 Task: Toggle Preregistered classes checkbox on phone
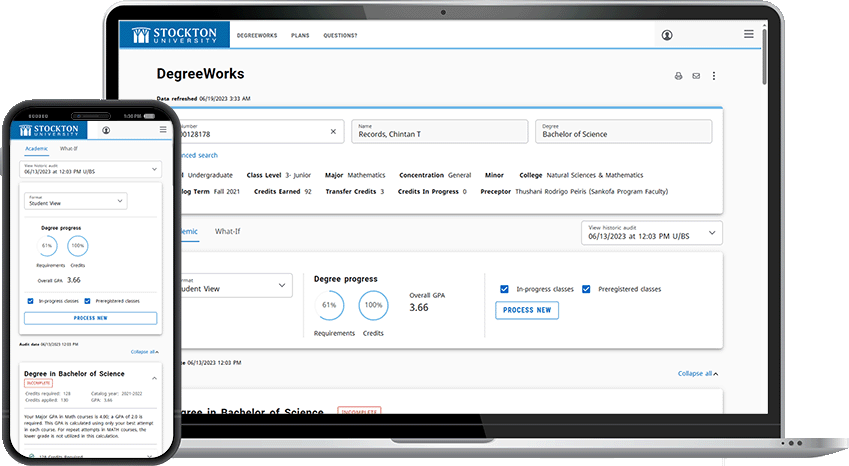point(87,301)
